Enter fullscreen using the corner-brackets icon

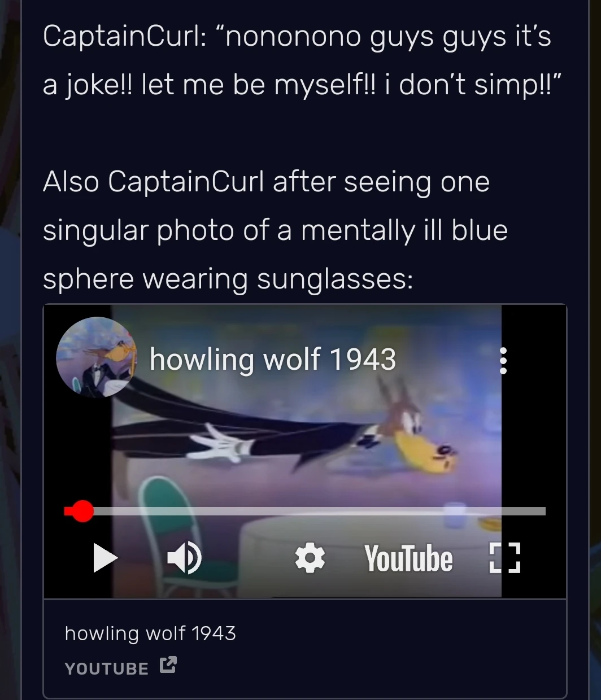[x=504, y=558]
